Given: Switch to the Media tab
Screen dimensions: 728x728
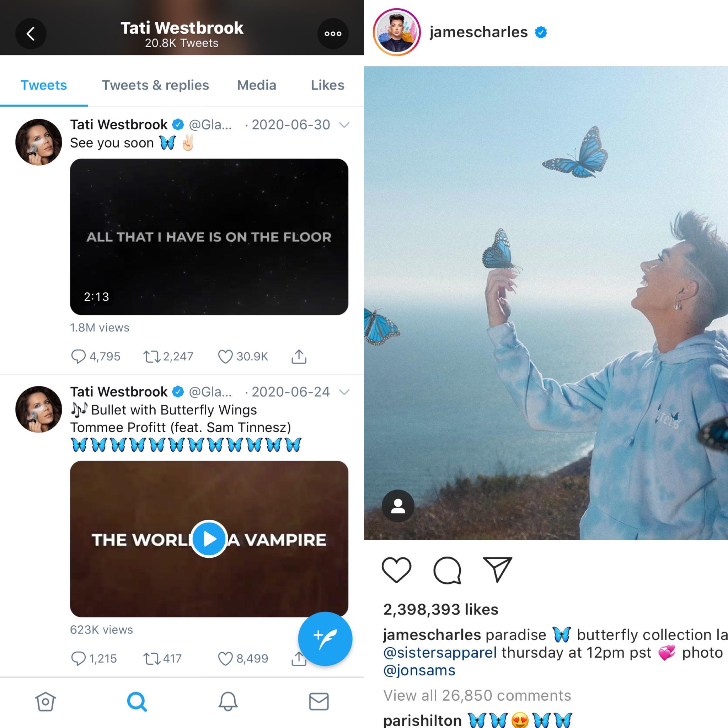Looking at the screenshot, I should [x=256, y=85].
